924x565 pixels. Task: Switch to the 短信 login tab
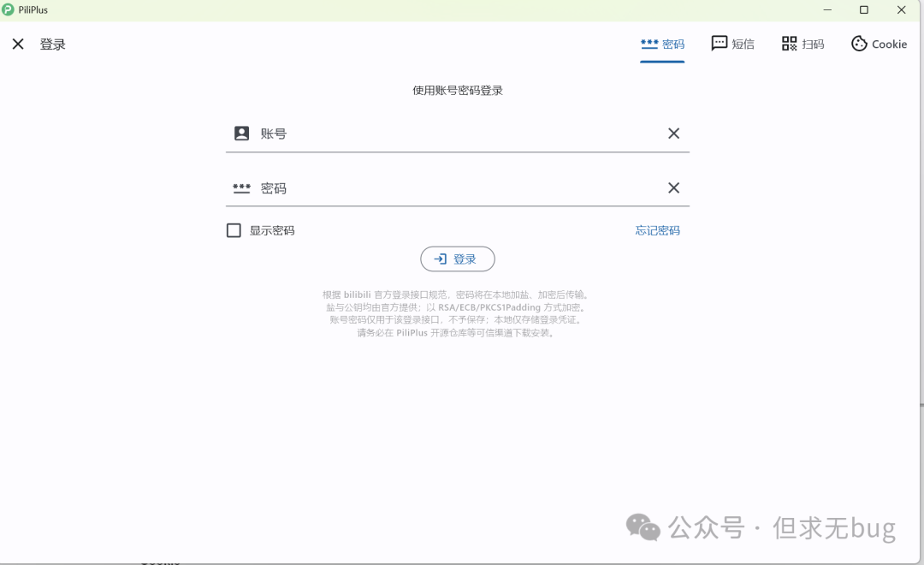(733, 45)
